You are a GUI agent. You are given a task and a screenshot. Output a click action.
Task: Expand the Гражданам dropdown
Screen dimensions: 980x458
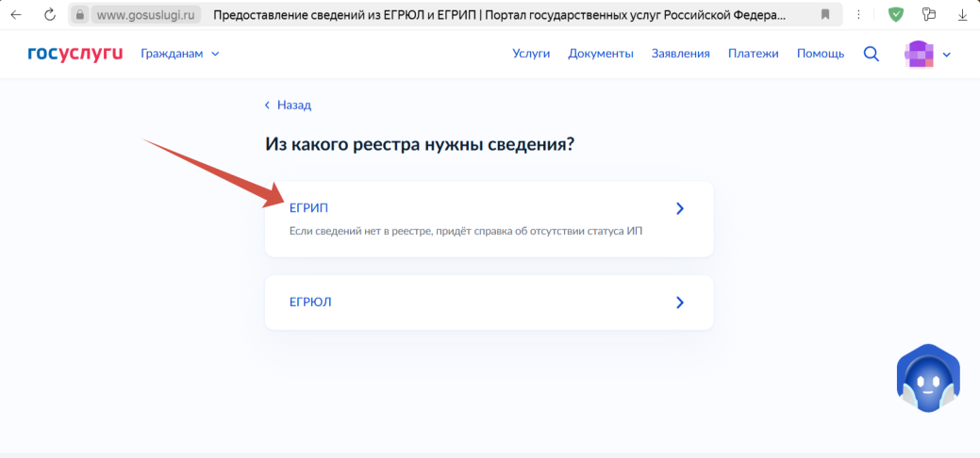tap(179, 54)
